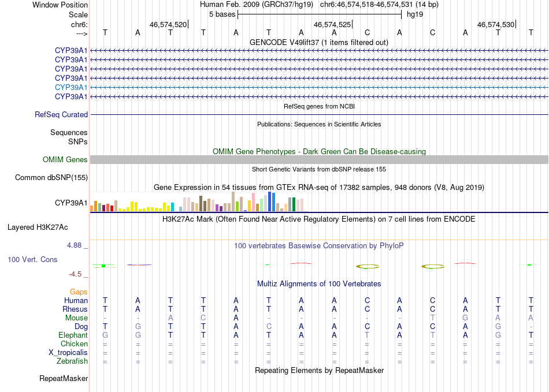The image size is (549, 392).
Task: Click the '--->' sequence direction label
Action: click(82, 33)
